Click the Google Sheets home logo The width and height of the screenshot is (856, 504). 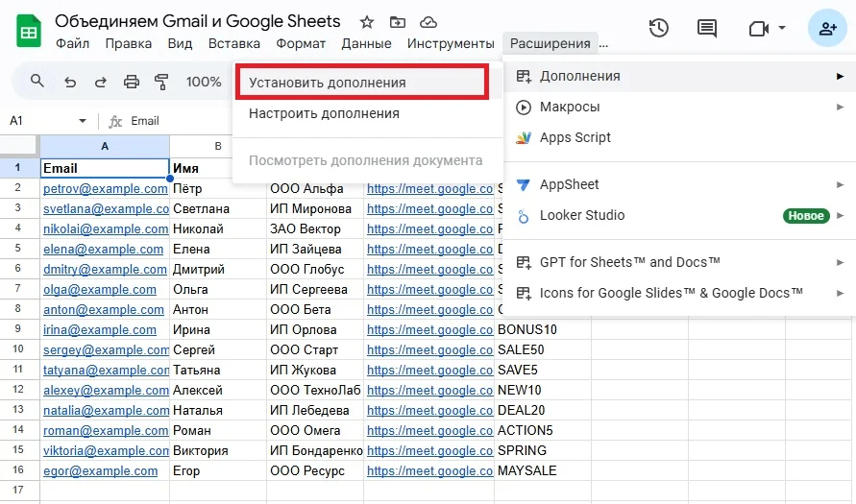[x=28, y=32]
